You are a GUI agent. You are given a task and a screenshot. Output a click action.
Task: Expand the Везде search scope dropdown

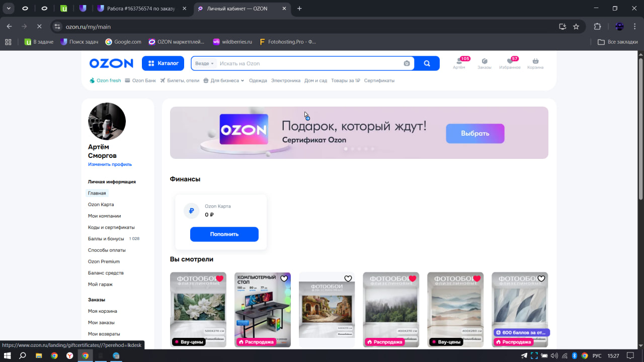click(204, 63)
